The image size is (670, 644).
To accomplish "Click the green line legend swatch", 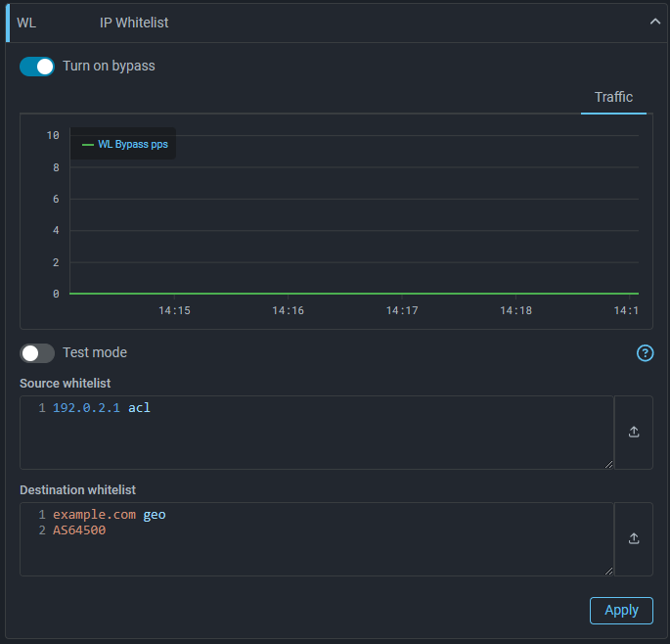I will [x=88, y=145].
